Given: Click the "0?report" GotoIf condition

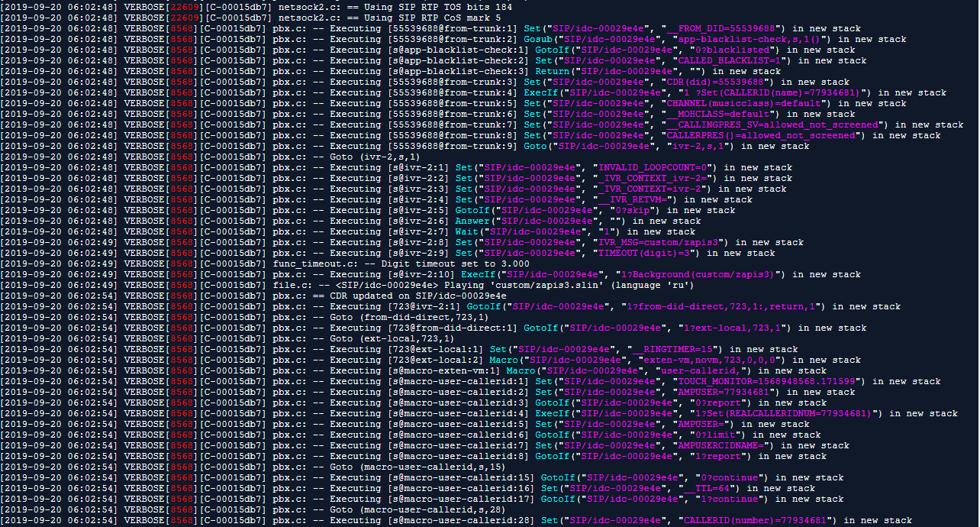Looking at the screenshot, I should pos(717,403).
